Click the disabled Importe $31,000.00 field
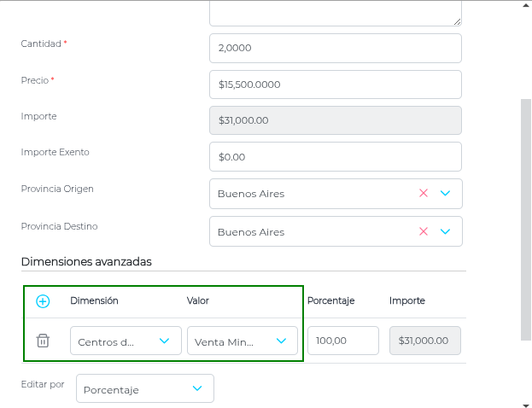The image size is (532, 408). click(335, 120)
